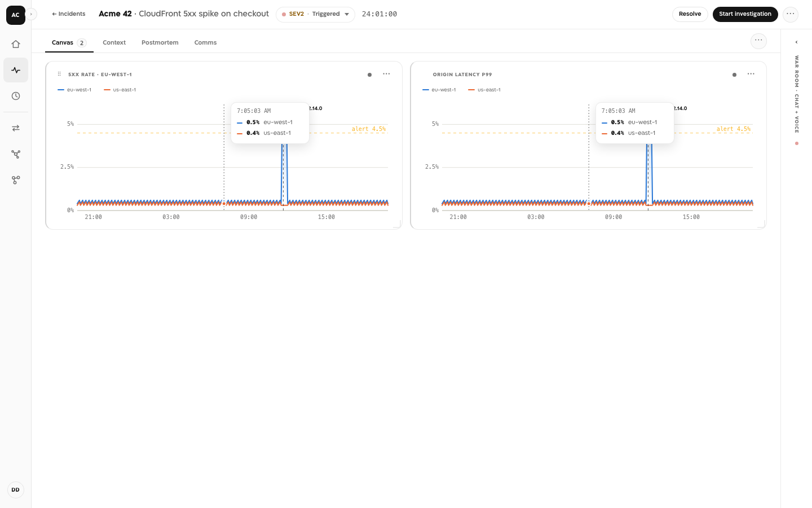
Task: Open the Origin Latency P99 panel more-options menu
Action: pos(751,74)
